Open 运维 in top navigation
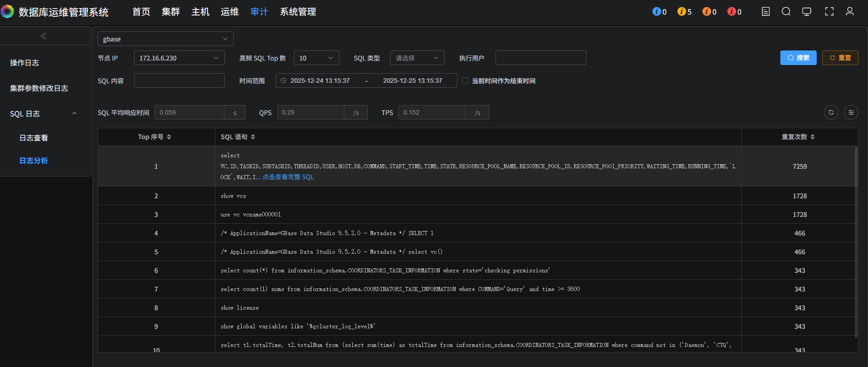Viewport: 868px width, 367px height. point(230,12)
